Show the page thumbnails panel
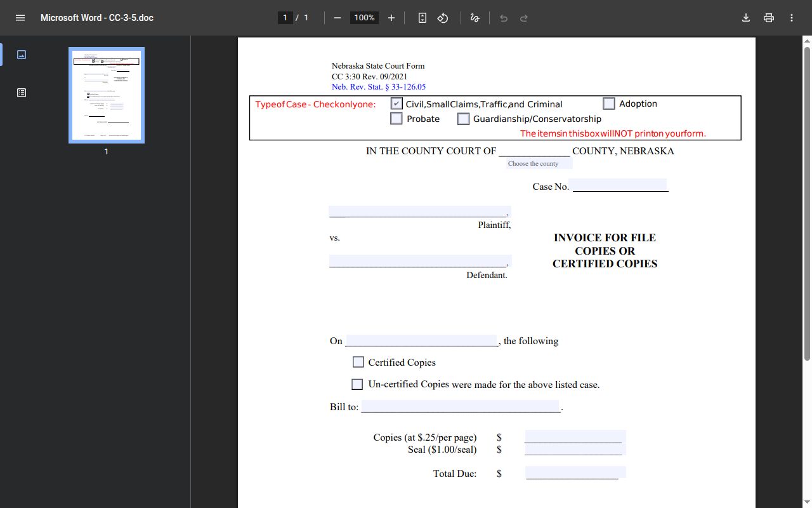The height and width of the screenshot is (508, 812). pos(22,55)
